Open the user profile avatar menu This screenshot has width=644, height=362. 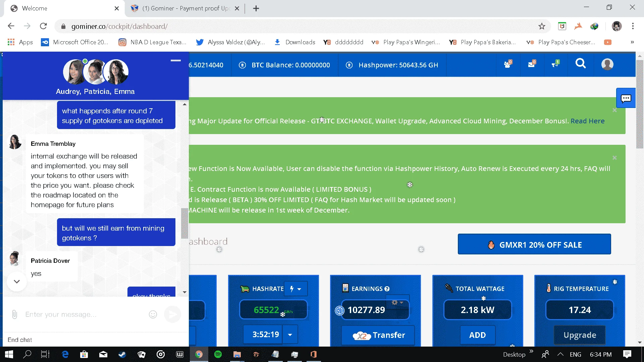607,64
